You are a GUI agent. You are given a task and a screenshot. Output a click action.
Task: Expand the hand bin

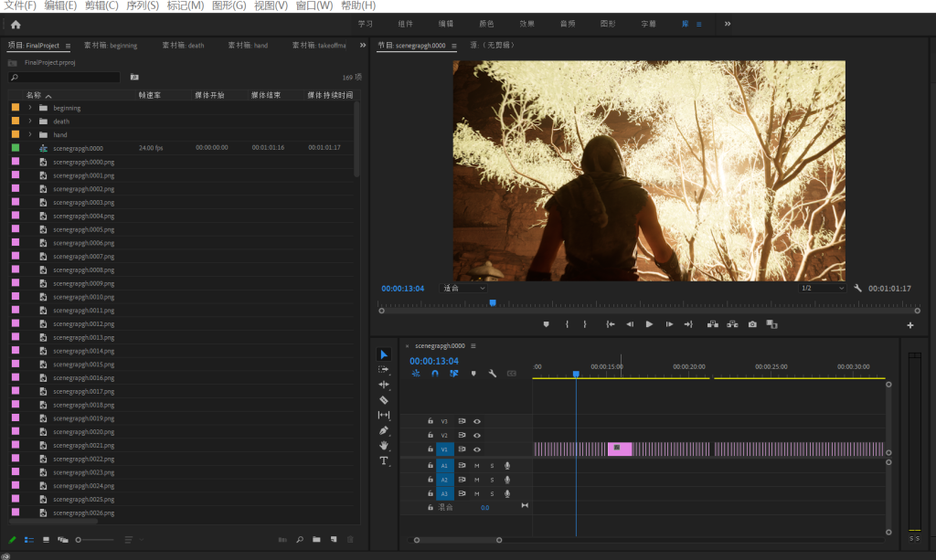click(30, 135)
